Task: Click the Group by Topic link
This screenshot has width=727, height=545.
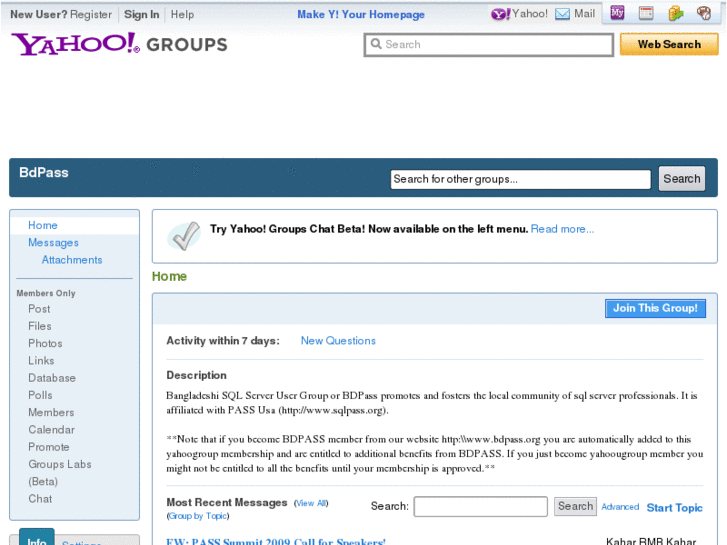Action: pos(198,516)
